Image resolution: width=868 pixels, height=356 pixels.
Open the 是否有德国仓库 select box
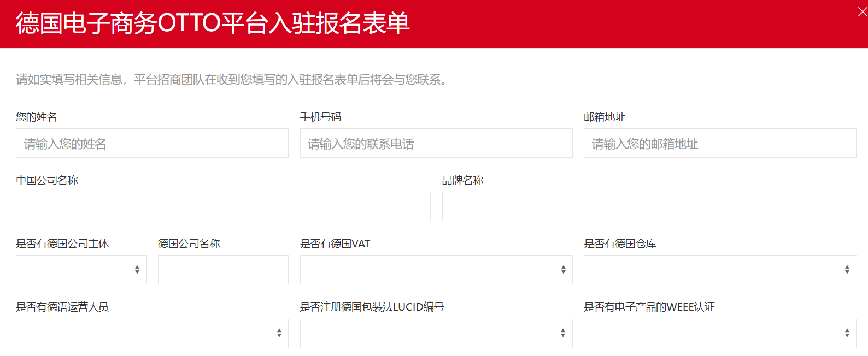(720, 270)
